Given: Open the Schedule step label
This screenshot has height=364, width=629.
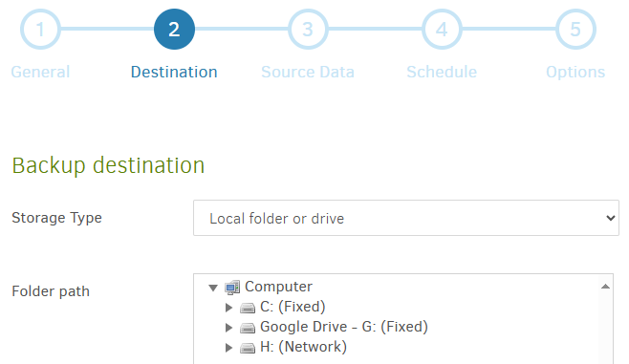Looking at the screenshot, I should (442, 73).
